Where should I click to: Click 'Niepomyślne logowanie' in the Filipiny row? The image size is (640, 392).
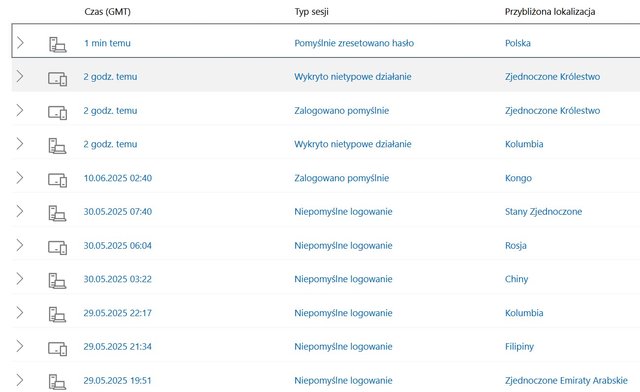pyautogui.click(x=343, y=346)
